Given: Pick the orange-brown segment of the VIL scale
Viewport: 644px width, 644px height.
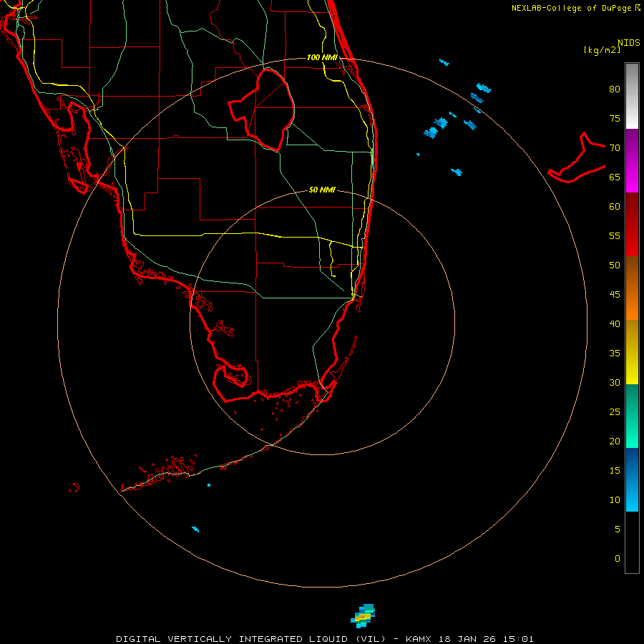Looking at the screenshot, I should pos(632,288).
